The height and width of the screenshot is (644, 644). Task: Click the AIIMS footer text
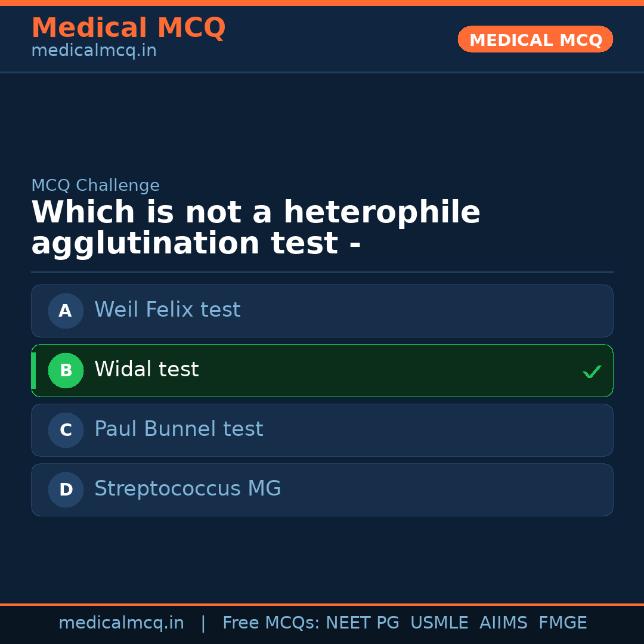[x=503, y=623]
